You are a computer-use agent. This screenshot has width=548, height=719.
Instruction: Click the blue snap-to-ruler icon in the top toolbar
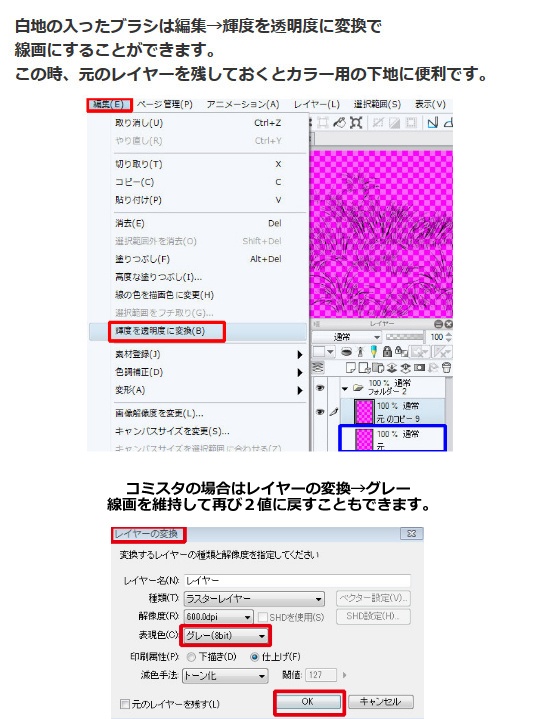[433, 123]
